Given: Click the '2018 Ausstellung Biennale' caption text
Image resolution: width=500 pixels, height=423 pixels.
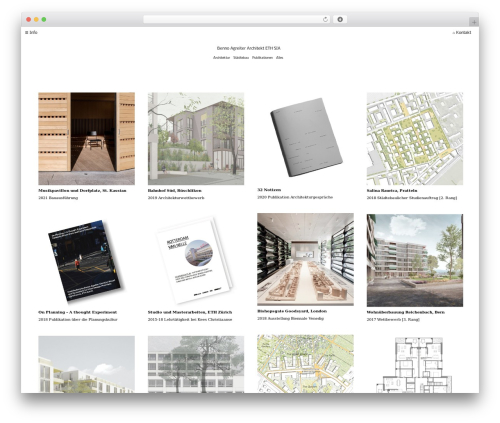Looking at the screenshot, I should click(x=291, y=318).
